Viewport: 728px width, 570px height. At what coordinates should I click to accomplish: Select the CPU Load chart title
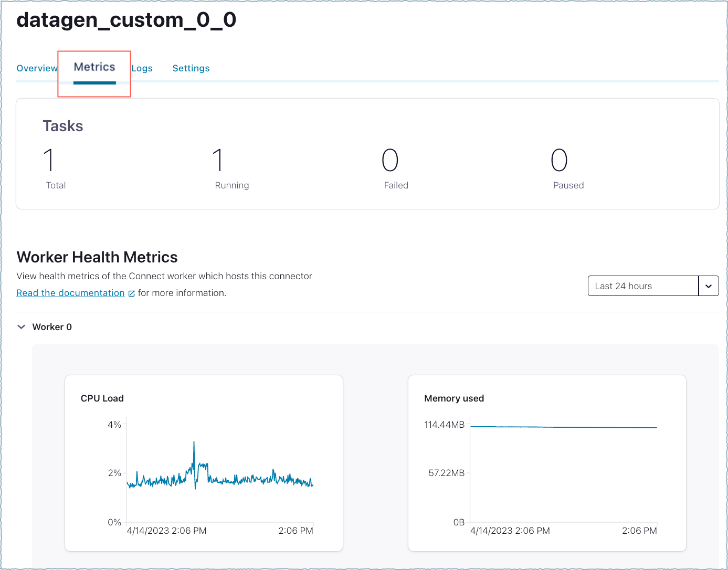pyautogui.click(x=102, y=398)
